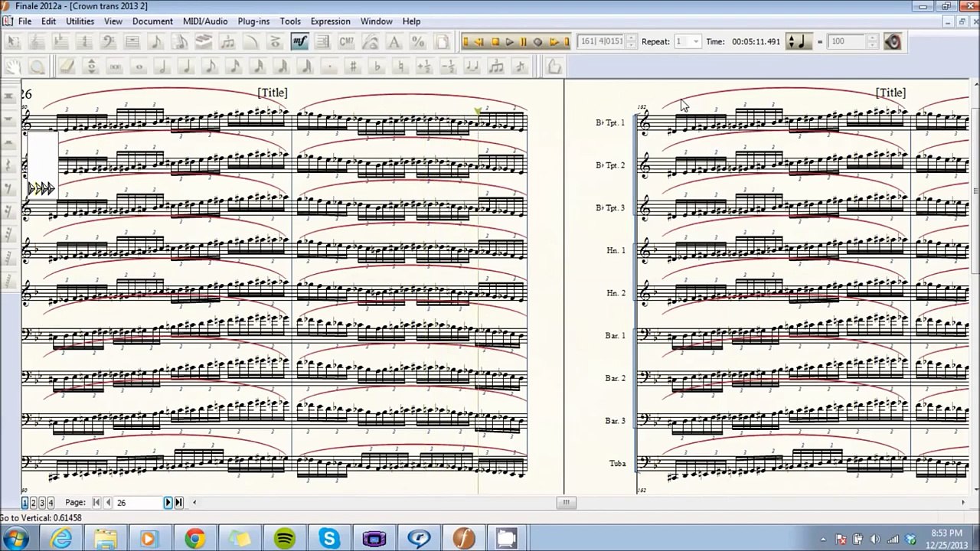Screen dimensions: 980x551
Task: Open the playback settings speaker icon
Action: coord(893,41)
